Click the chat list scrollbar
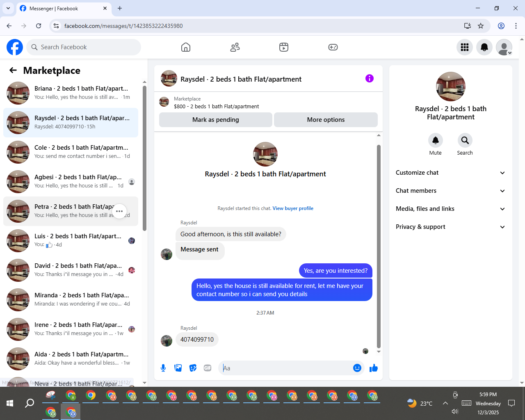The width and height of the screenshot is (525, 420). tap(144, 158)
